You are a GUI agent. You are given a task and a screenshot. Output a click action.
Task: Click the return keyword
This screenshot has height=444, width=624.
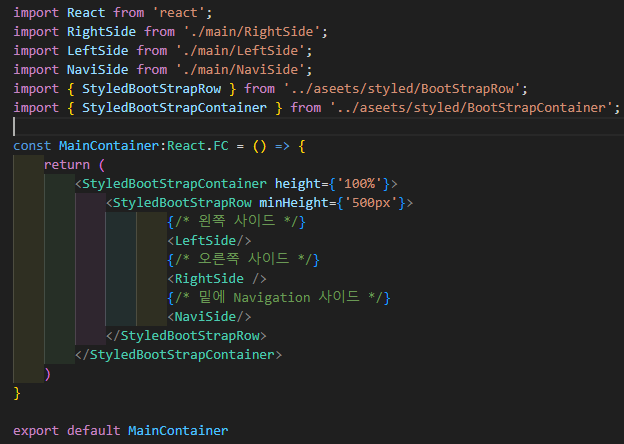[x=67, y=165]
